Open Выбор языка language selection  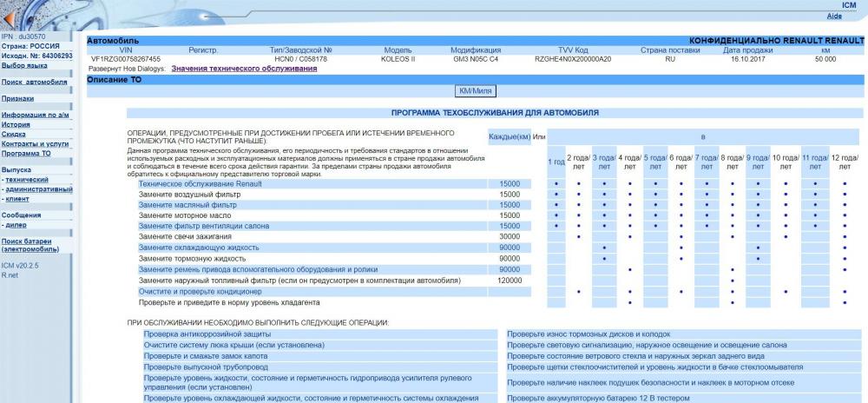[24, 65]
